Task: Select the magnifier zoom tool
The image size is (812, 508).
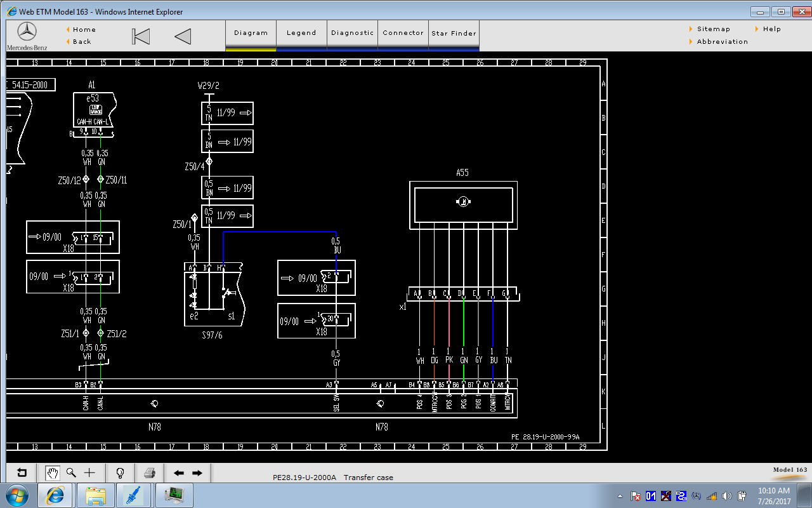Action: point(71,472)
